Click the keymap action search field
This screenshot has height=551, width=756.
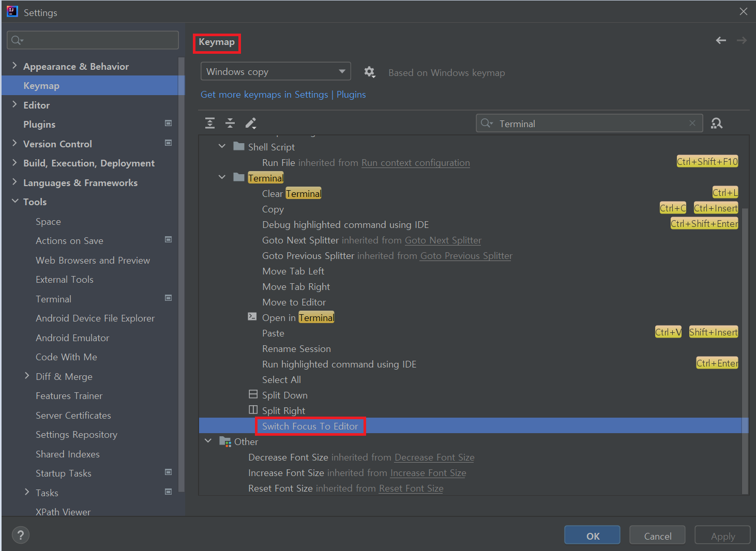[x=589, y=123]
